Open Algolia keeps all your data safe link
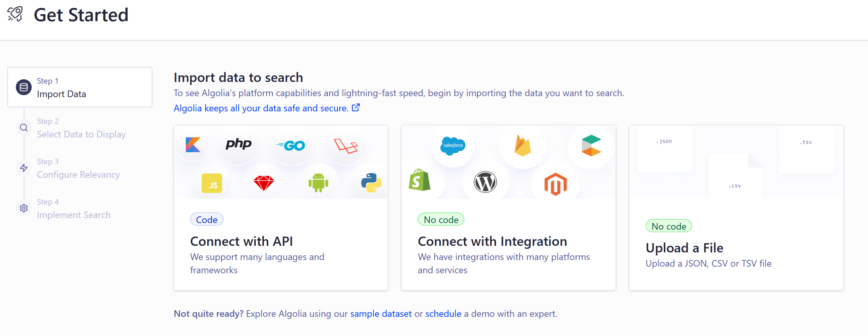This screenshot has width=868, height=336. click(x=267, y=108)
